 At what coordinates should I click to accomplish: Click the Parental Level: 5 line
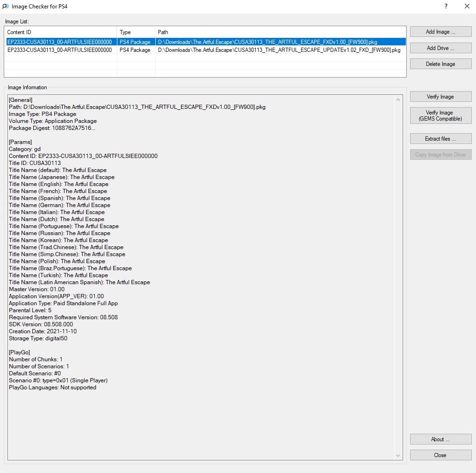point(30,310)
